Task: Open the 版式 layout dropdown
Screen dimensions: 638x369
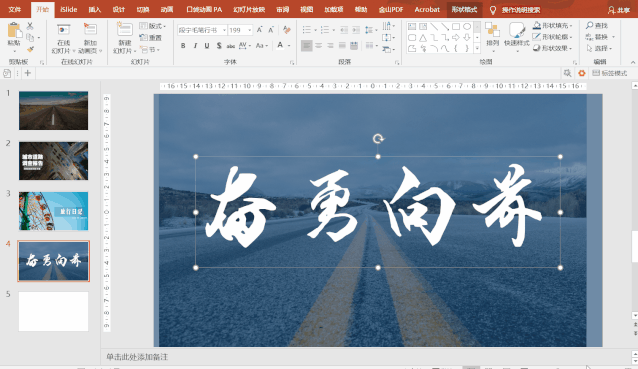Action: [153, 26]
